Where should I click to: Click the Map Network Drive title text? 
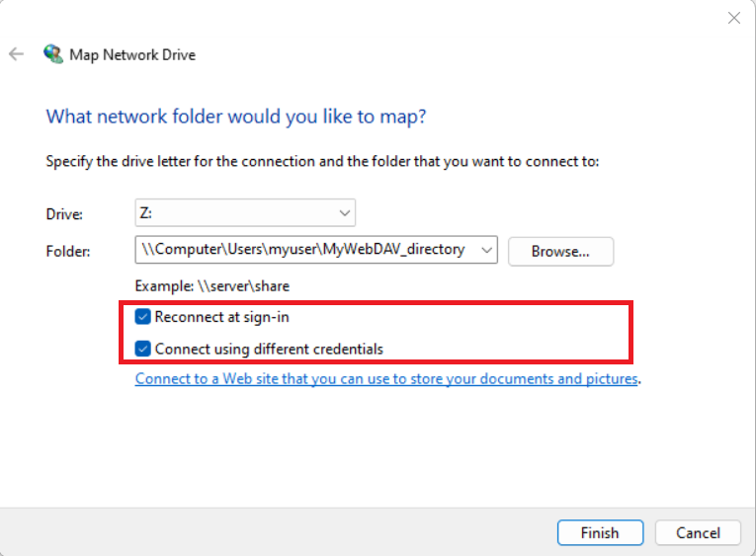pyautogui.click(x=132, y=54)
